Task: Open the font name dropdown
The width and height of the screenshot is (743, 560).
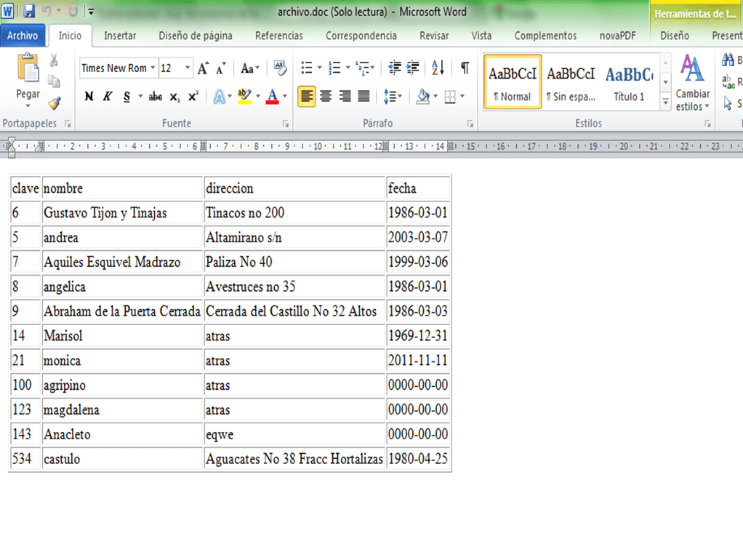Action: (153, 68)
